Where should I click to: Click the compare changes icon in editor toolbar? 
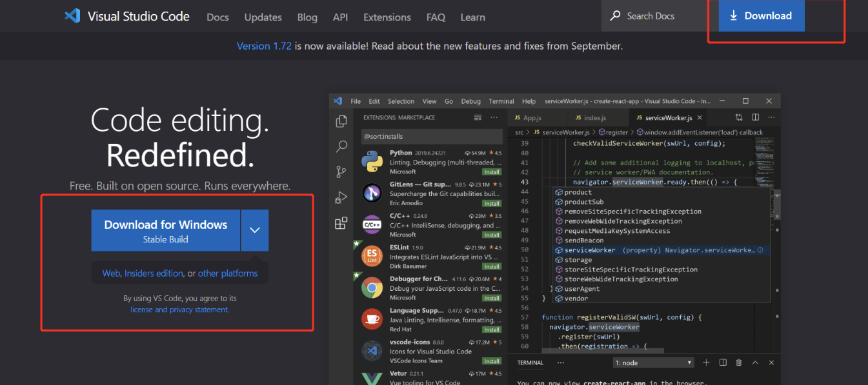(739, 117)
